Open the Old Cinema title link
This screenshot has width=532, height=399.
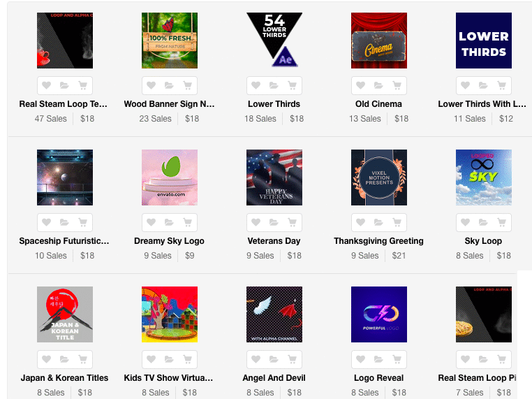click(x=378, y=104)
